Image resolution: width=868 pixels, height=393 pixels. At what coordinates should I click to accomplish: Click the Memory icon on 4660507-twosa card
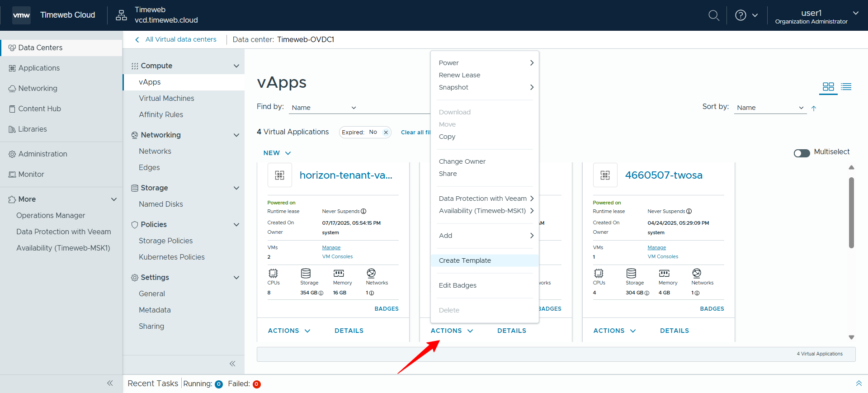click(x=664, y=273)
